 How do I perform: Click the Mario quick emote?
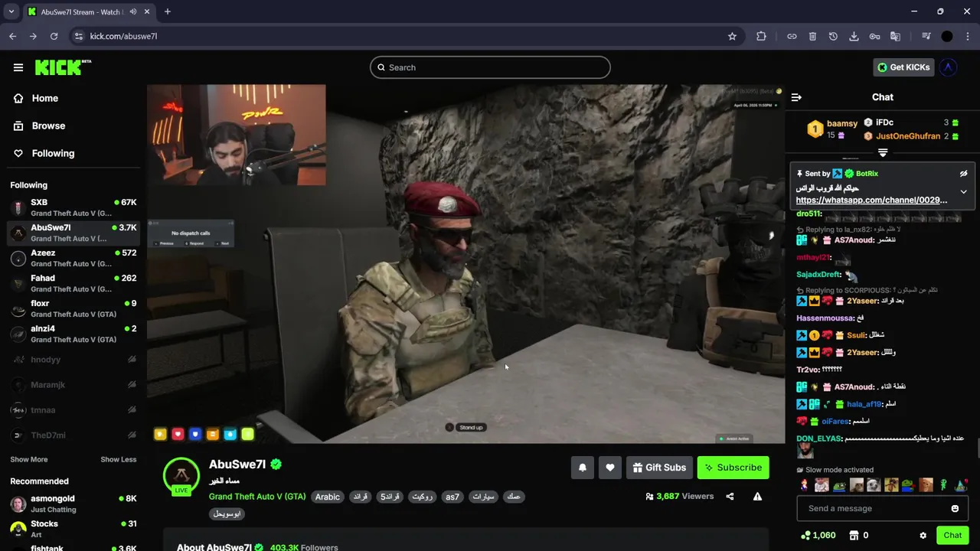tap(804, 485)
